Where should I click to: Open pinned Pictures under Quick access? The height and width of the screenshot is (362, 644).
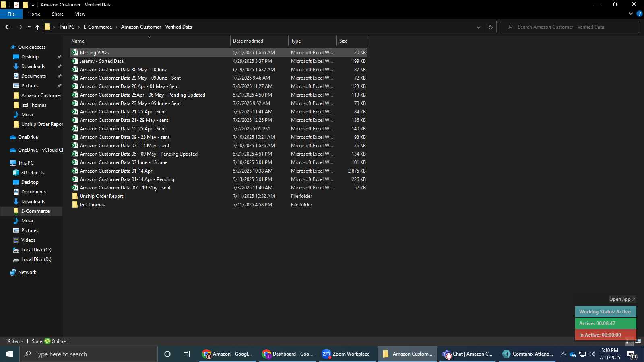[30, 86]
